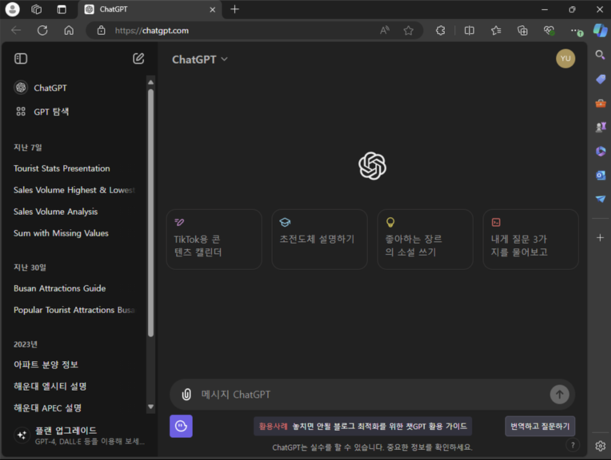Open 해운대 엘시티 설명 chat
The height and width of the screenshot is (460, 611).
click(50, 386)
